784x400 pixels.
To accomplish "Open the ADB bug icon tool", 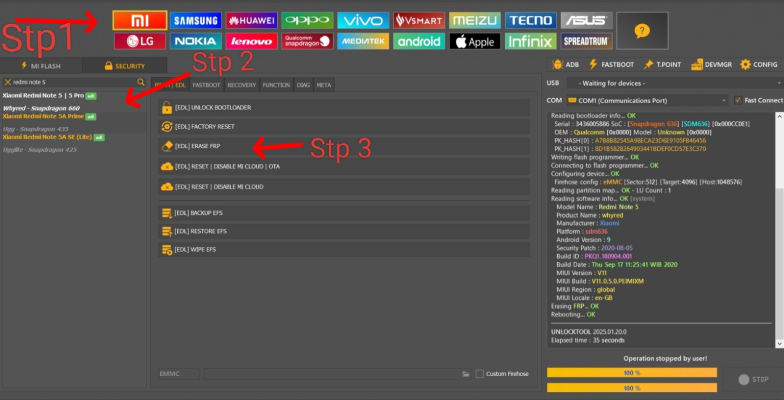I will pyautogui.click(x=566, y=64).
